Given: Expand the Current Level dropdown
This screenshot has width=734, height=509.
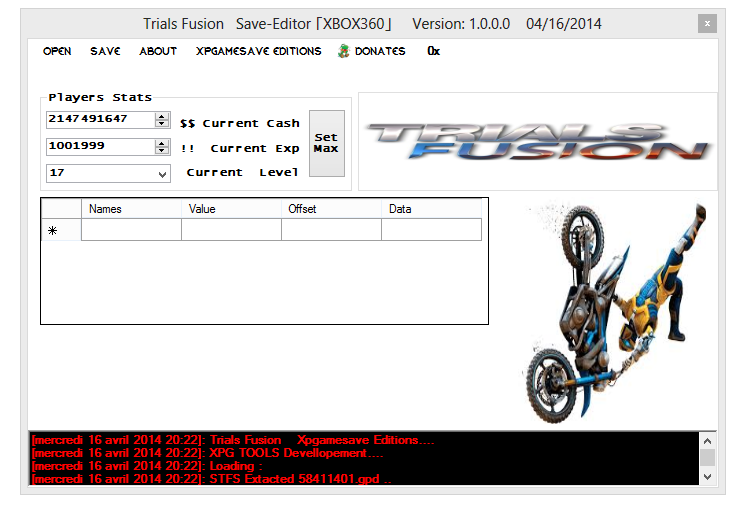Looking at the screenshot, I should [163, 174].
